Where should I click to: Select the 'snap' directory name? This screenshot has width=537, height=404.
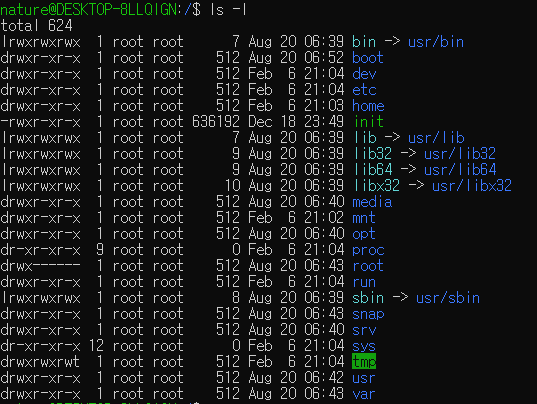pos(368,314)
